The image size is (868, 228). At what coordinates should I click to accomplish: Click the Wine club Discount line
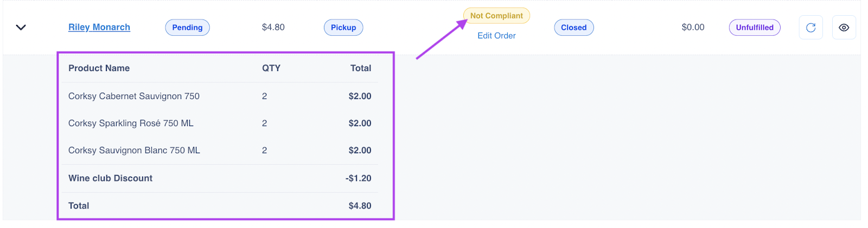pyautogui.click(x=110, y=178)
